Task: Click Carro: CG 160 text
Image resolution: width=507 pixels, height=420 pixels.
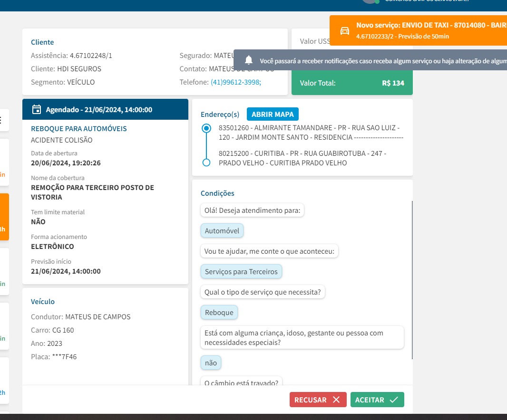Action: [x=52, y=330]
